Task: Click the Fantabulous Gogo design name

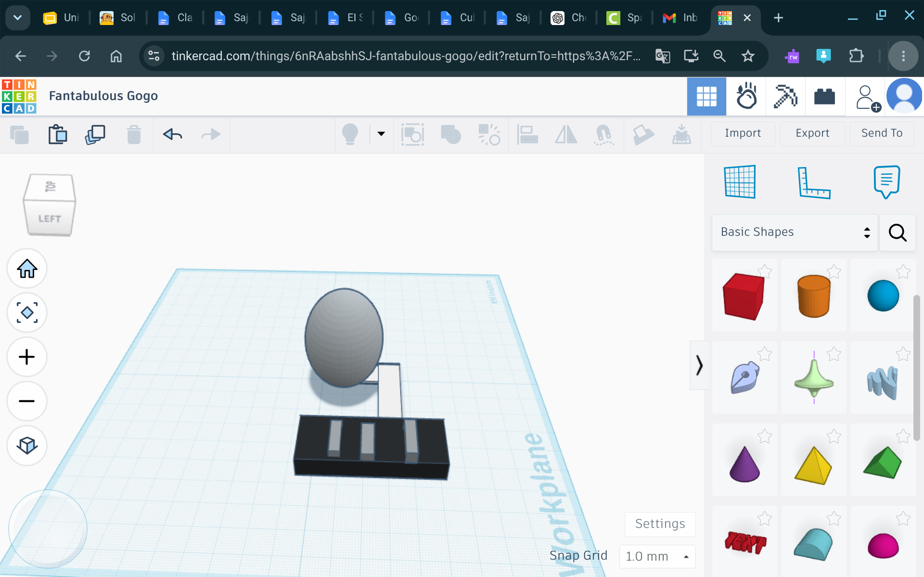Action: (103, 96)
